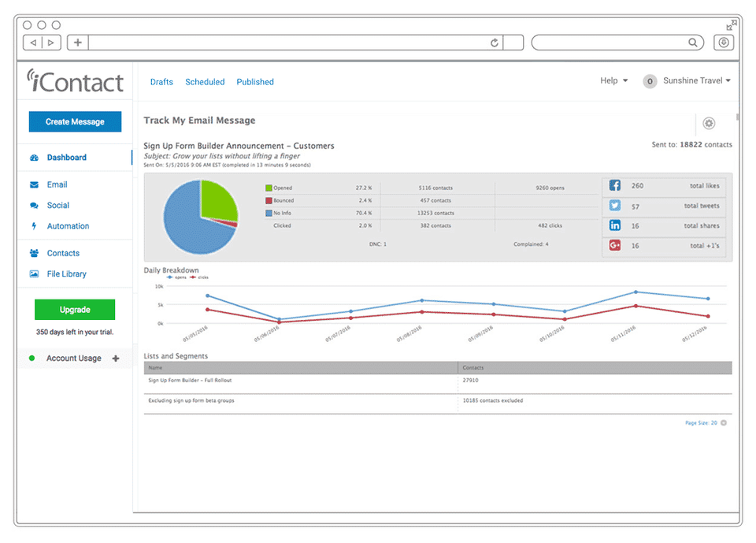Viewport: 756px width, 543px height.
Task: Go to the Published tab
Action: pos(255,82)
